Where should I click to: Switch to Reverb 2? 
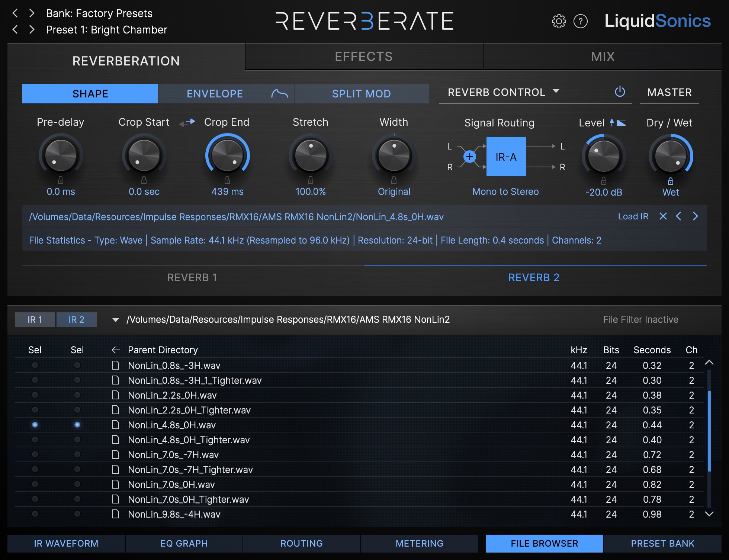click(534, 277)
